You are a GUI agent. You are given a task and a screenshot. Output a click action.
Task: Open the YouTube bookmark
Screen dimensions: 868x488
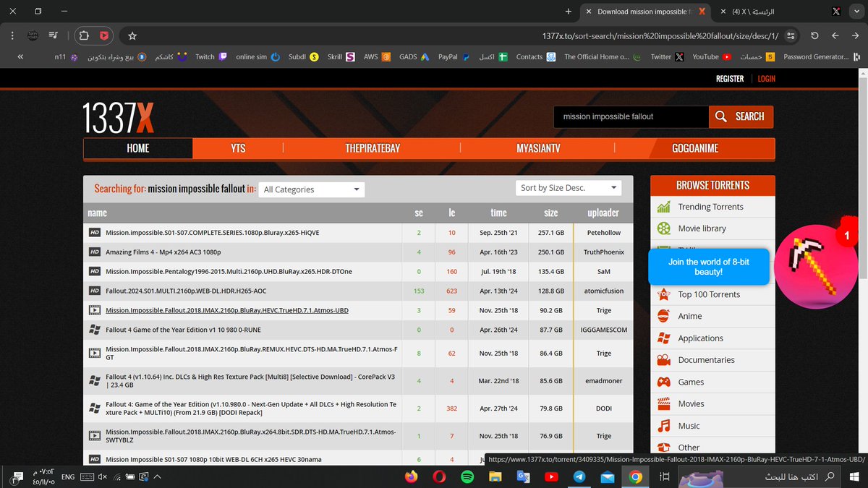pos(712,56)
